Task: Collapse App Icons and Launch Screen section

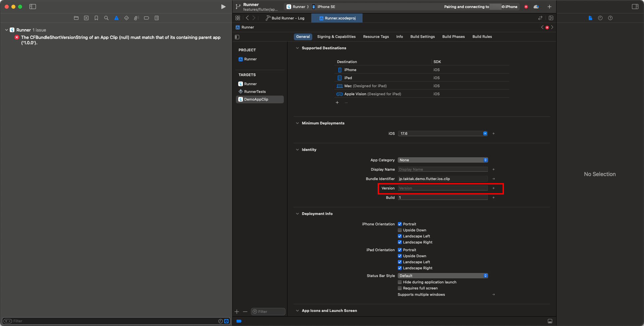Action: click(x=297, y=311)
